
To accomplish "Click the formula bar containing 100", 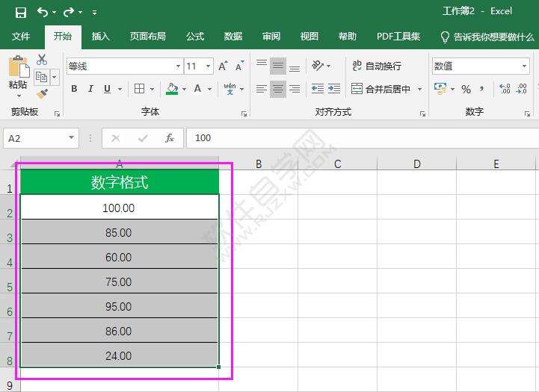I will point(363,138).
